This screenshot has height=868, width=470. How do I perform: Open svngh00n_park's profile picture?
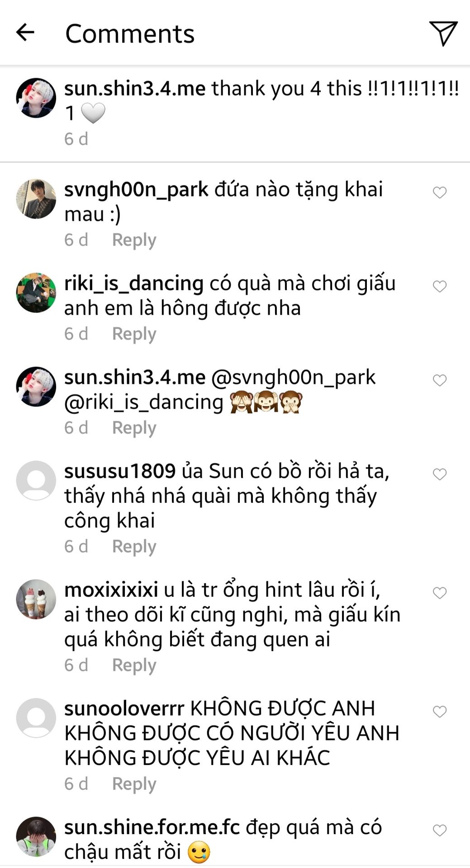pyautogui.click(x=36, y=199)
